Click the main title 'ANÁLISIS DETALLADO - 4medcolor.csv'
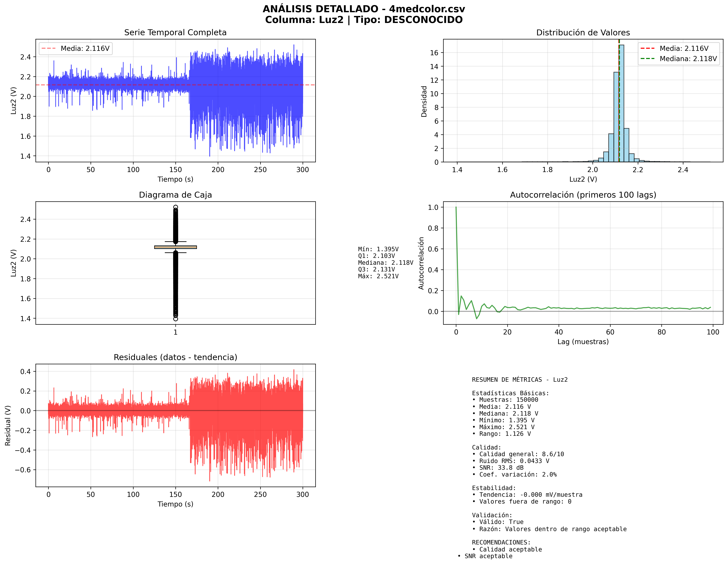 364,9
